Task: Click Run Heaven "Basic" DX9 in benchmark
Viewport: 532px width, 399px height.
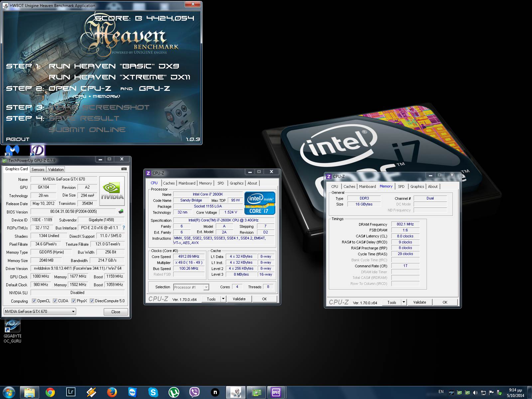Action: coord(114,66)
